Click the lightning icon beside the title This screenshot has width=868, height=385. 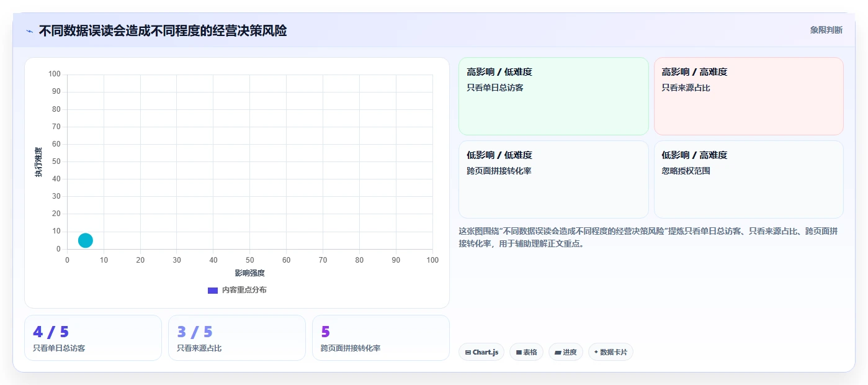[29, 31]
